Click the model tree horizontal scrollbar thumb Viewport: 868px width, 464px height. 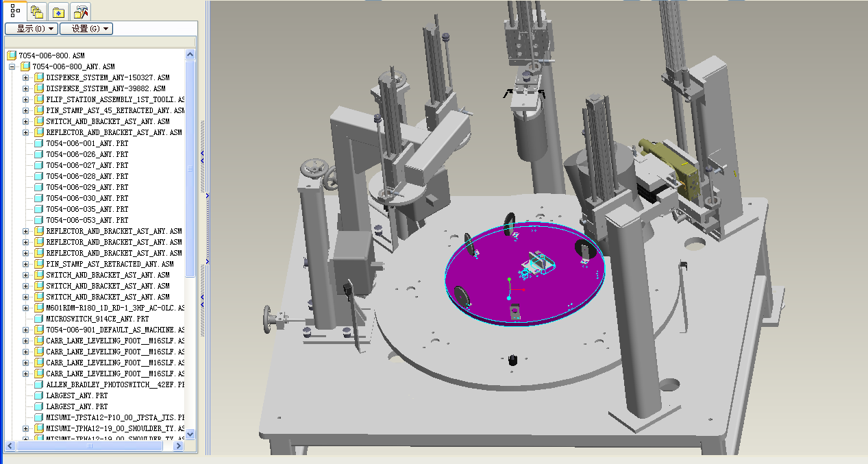tap(89, 446)
